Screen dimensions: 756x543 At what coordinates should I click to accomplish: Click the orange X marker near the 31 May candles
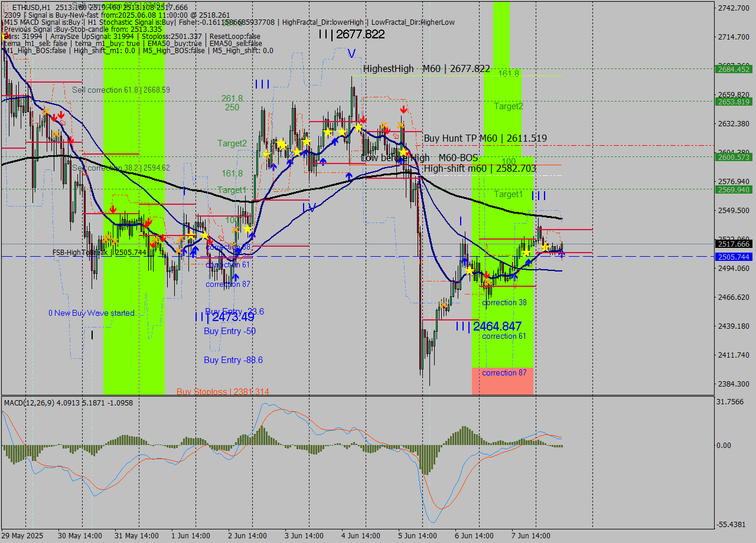pos(107,239)
